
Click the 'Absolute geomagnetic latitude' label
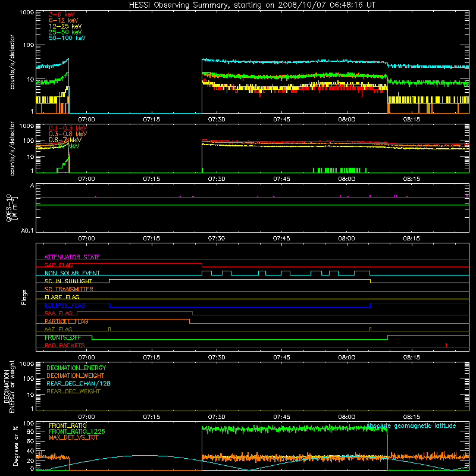[411, 425]
